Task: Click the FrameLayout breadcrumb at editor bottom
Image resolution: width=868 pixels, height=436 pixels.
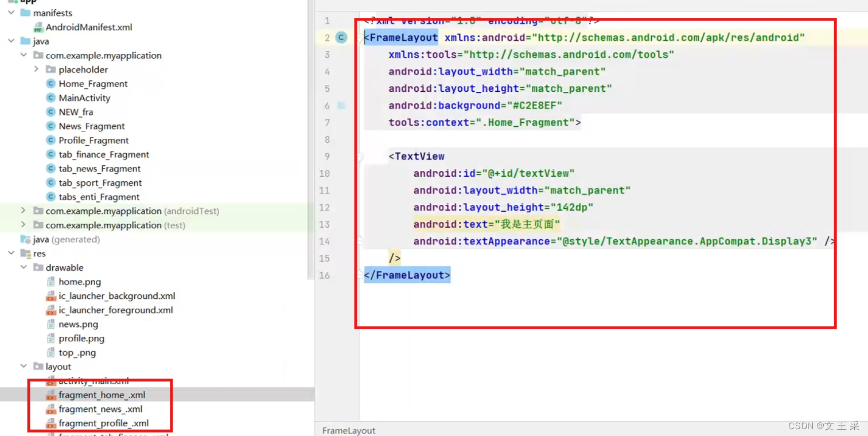Action: pos(349,430)
